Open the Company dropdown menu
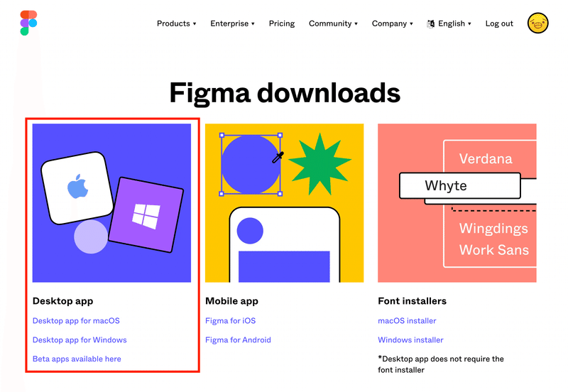This screenshot has width=568, height=392. (393, 23)
